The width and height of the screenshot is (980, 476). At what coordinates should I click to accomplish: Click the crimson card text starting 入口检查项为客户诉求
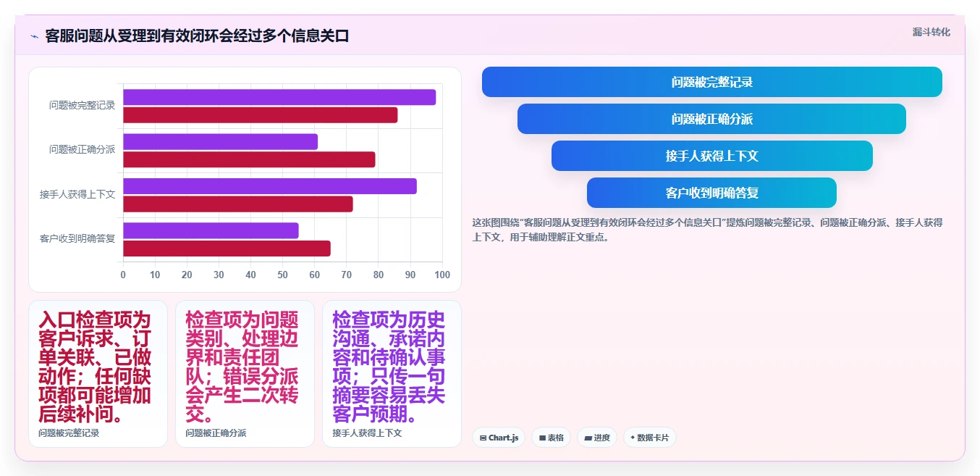point(95,367)
